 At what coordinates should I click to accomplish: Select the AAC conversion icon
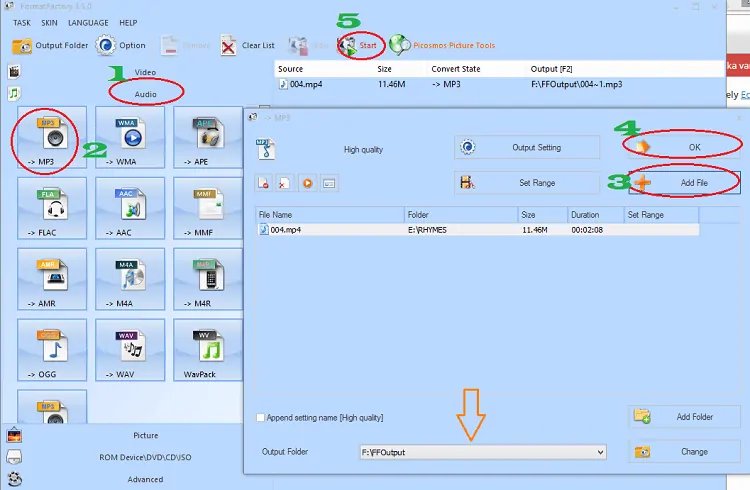pyautogui.click(x=127, y=207)
